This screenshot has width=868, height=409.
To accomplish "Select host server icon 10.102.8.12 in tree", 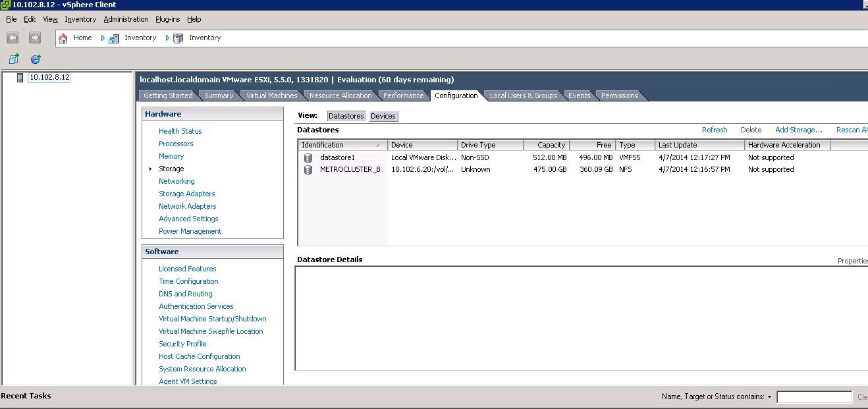I will pos(20,78).
